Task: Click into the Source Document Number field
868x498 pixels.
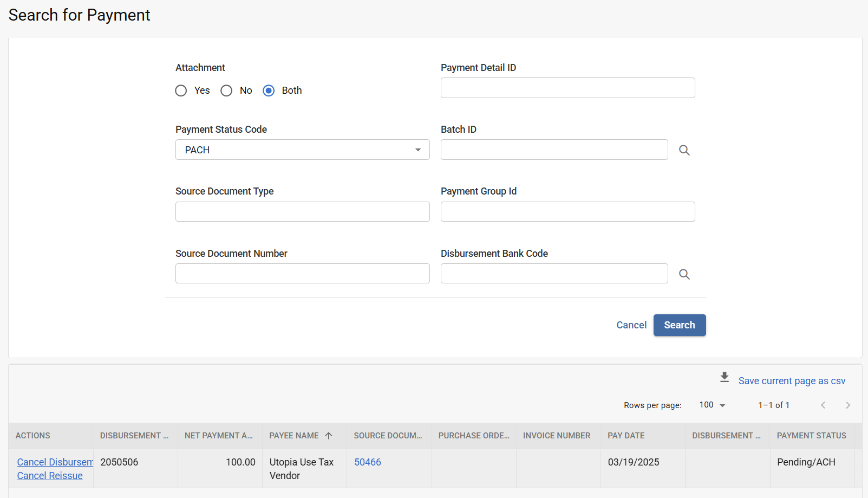Action: click(302, 274)
